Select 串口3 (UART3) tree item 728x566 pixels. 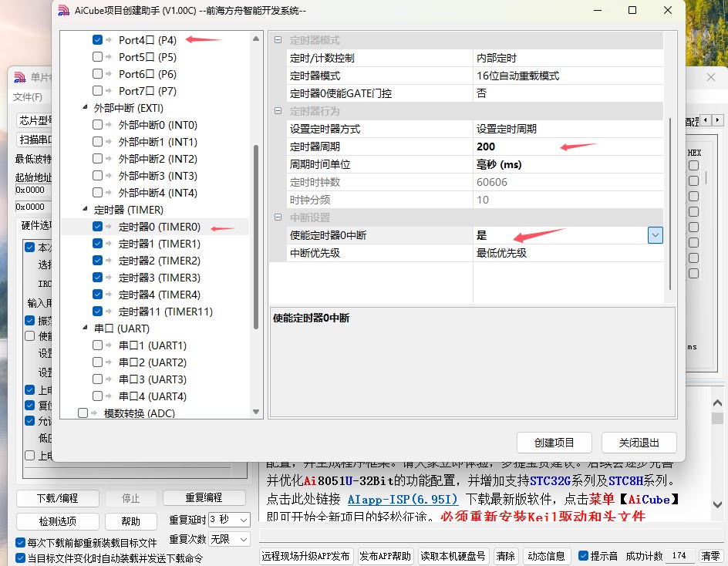click(152, 379)
